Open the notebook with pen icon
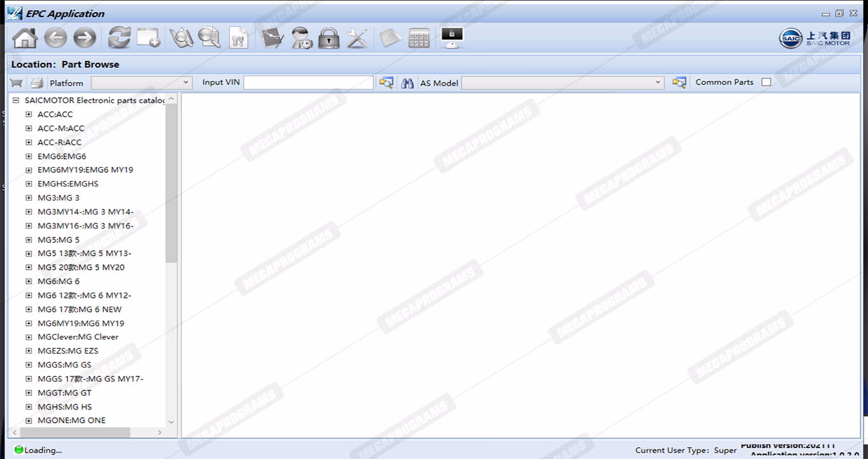 pyautogui.click(x=273, y=37)
